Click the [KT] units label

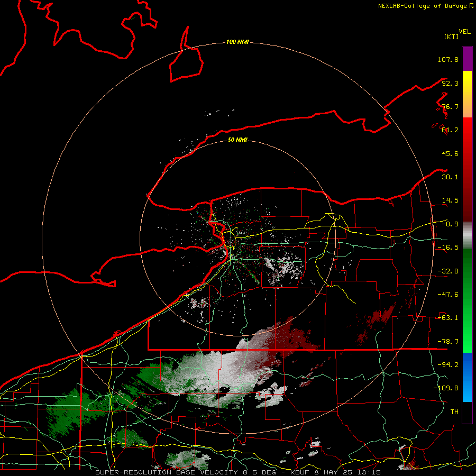tap(452, 36)
